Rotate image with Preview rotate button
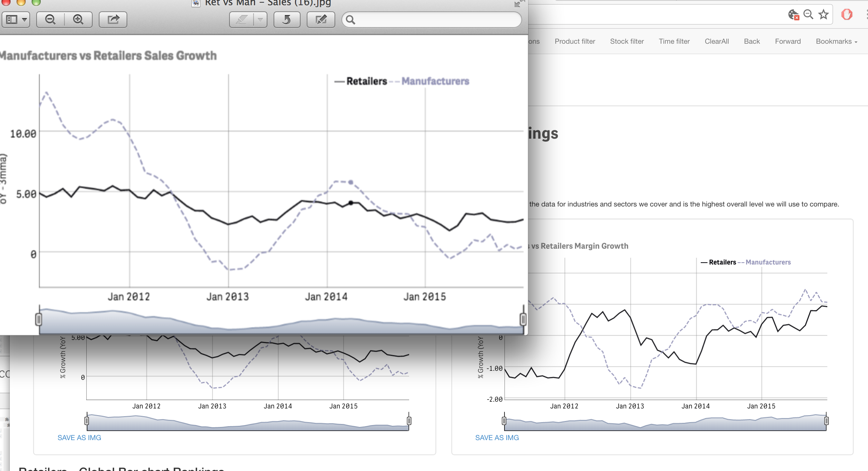This screenshot has height=471, width=868. 287,19
